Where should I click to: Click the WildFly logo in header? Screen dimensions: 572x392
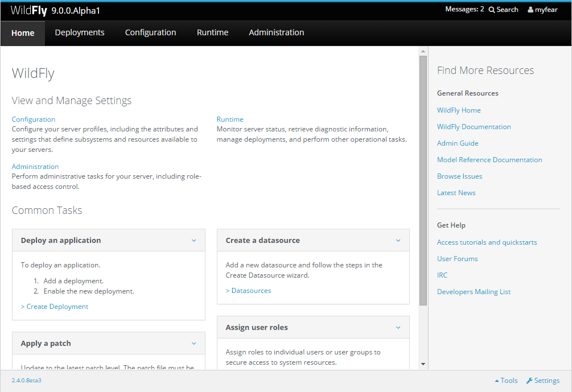[28, 10]
